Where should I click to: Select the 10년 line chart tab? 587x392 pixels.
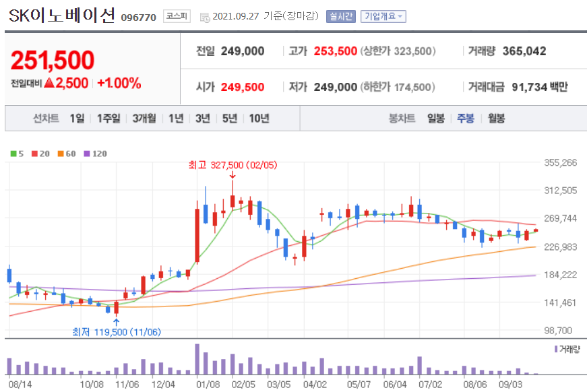pyautogui.click(x=259, y=119)
